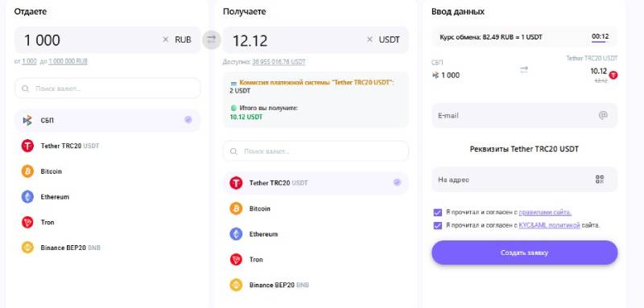Clear the 1 000 RUB amount
This screenshot has height=308, width=644.
[166, 39]
